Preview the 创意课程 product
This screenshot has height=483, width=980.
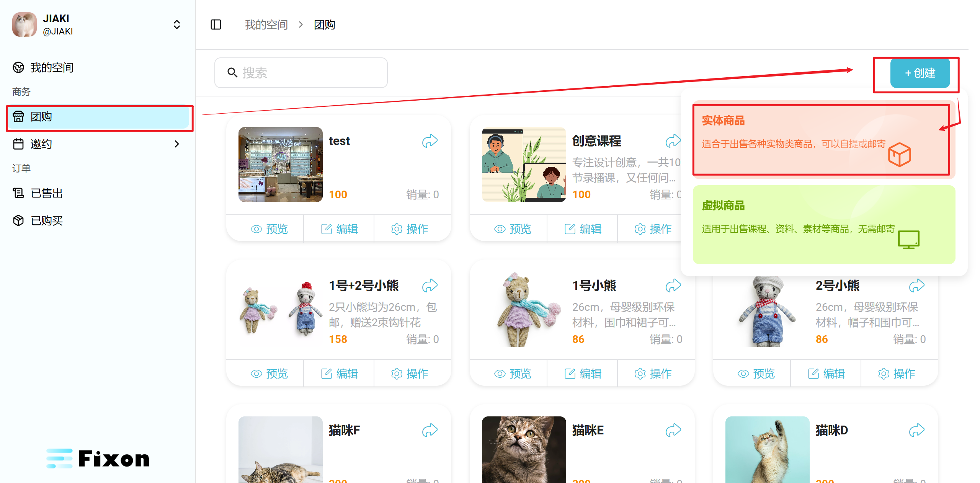pos(512,229)
